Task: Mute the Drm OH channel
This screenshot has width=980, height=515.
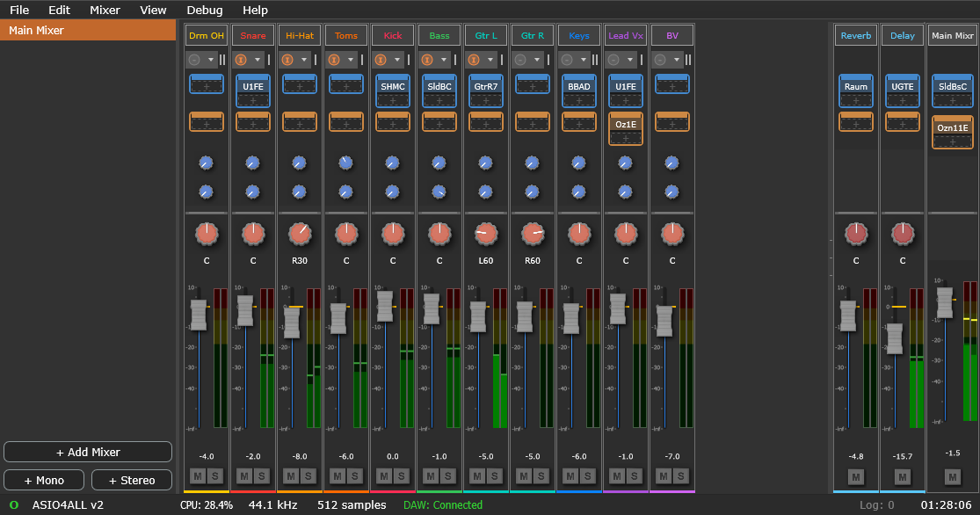Action: click(x=198, y=476)
